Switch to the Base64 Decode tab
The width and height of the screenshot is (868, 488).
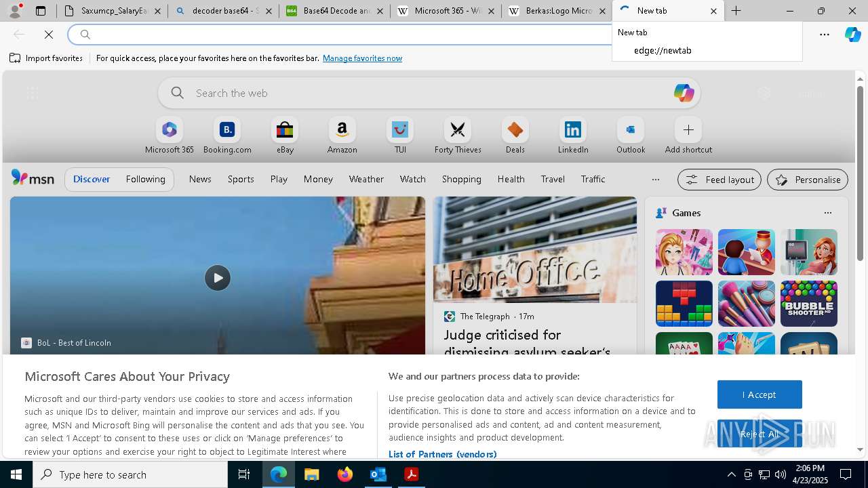pyautogui.click(x=334, y=11)
